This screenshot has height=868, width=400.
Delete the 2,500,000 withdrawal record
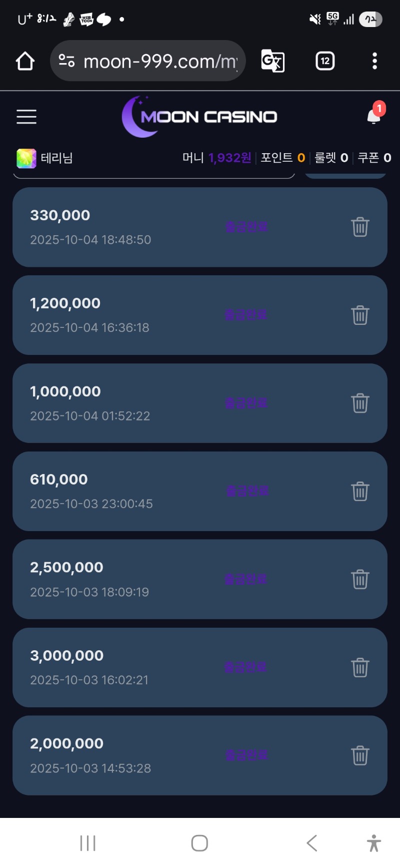[x=360, y=579]
